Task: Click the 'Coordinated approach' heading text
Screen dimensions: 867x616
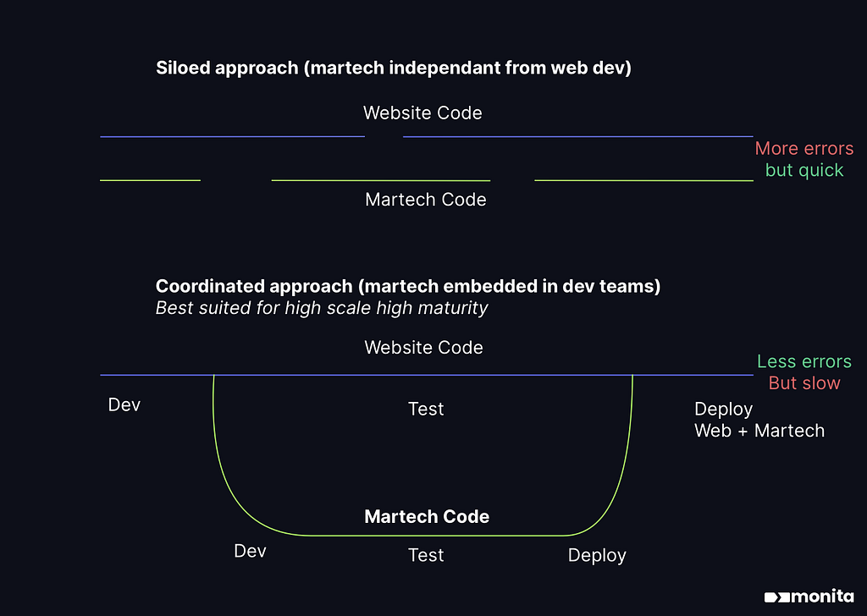Action: click(x=408, y=286)
